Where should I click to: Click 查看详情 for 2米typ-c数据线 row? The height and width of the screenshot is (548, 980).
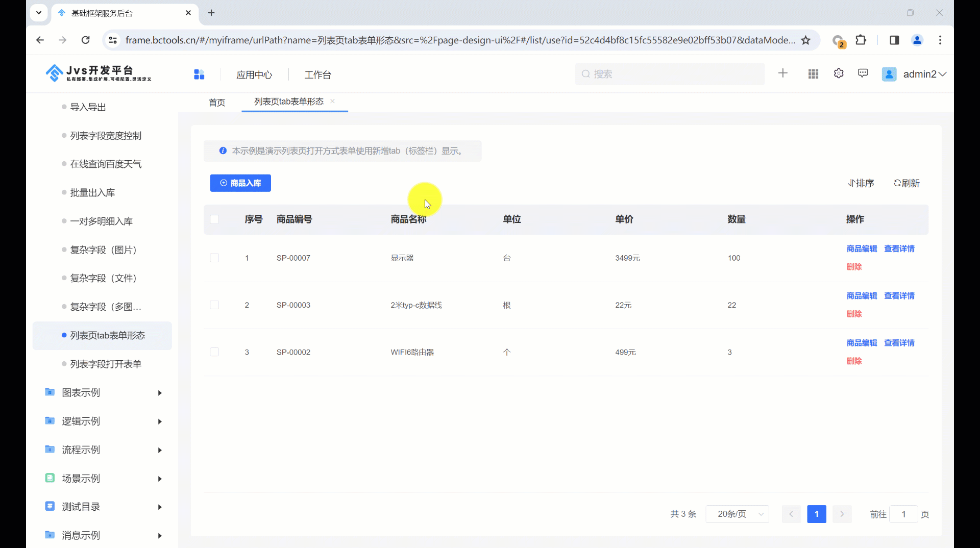coord(899,296)
